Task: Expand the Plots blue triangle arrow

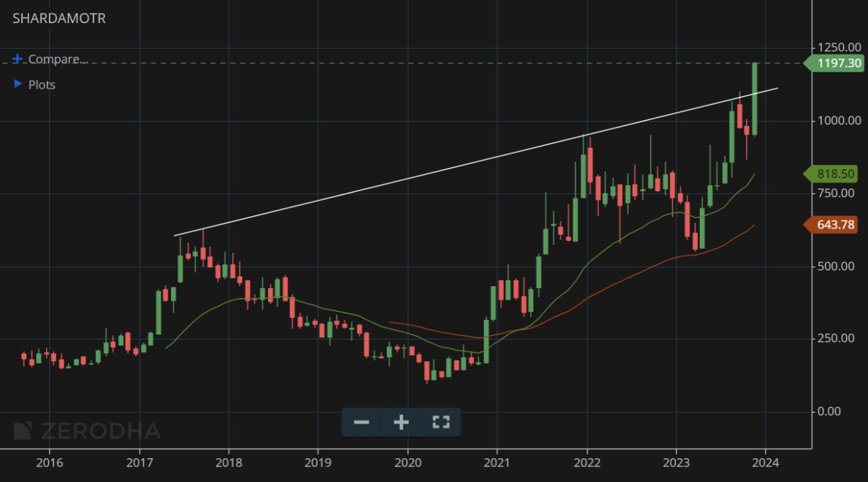Action: click(x=18, y=85)
